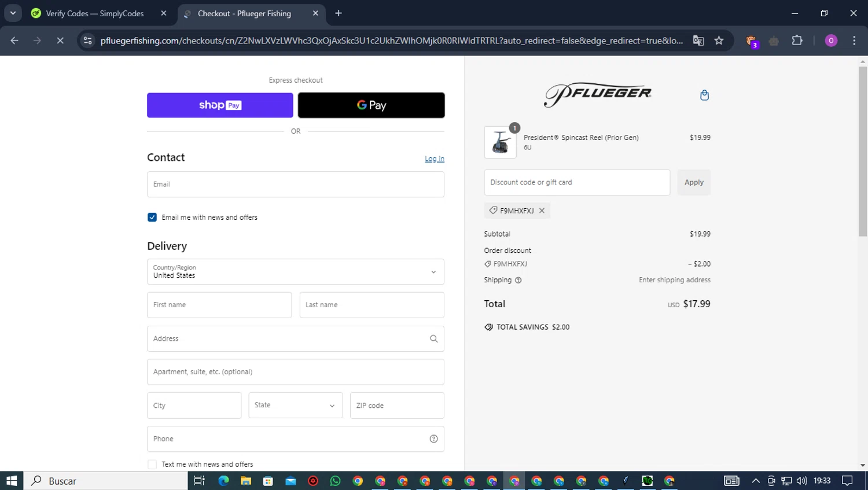Open the Chrome profile avatar
Screen dimensions: 868x490
(831, 40)
